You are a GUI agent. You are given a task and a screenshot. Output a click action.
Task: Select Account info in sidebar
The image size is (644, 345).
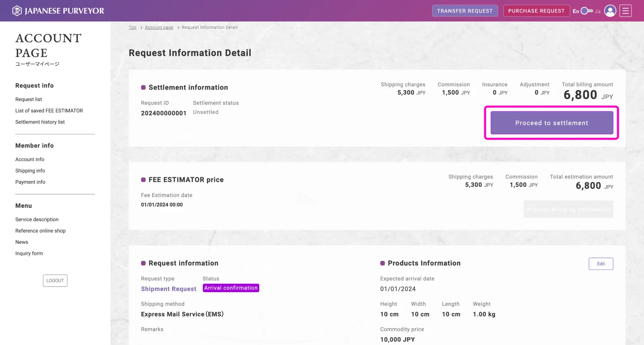click(30, 159)
